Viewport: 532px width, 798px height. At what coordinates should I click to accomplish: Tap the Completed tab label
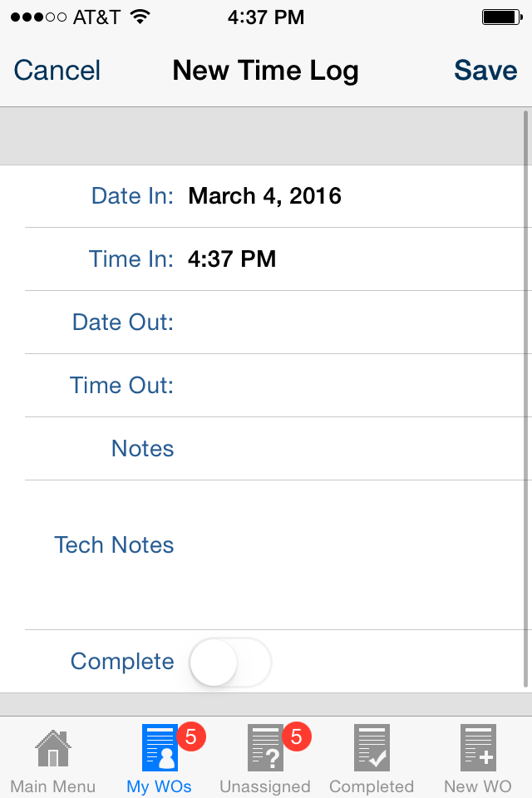[x=372, y=786]
